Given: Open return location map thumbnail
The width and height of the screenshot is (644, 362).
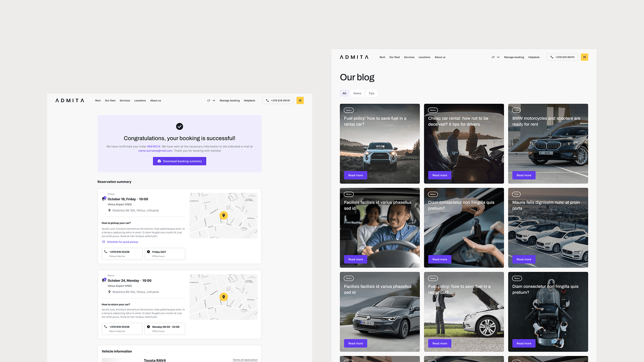Looking at the screenshot, I should tap(223, 297).
